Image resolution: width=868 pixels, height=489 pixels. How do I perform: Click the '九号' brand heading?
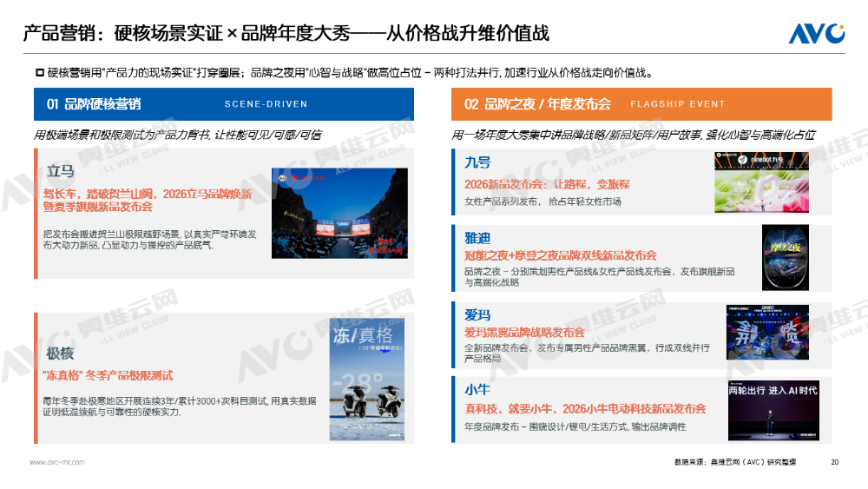477,162
